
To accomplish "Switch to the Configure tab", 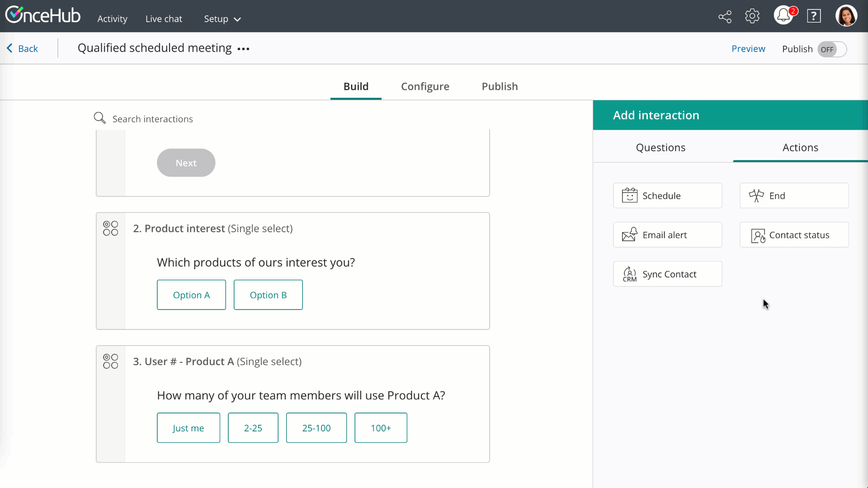I will [x=425, y=86].
